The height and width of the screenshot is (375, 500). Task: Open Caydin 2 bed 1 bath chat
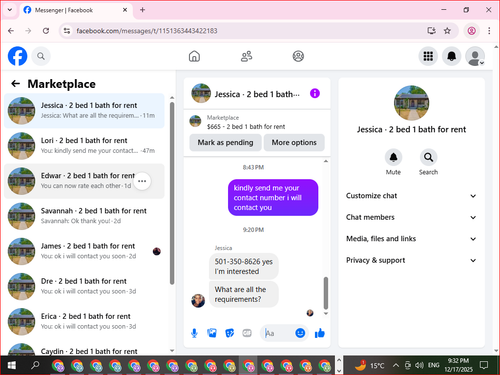point(84,349)
